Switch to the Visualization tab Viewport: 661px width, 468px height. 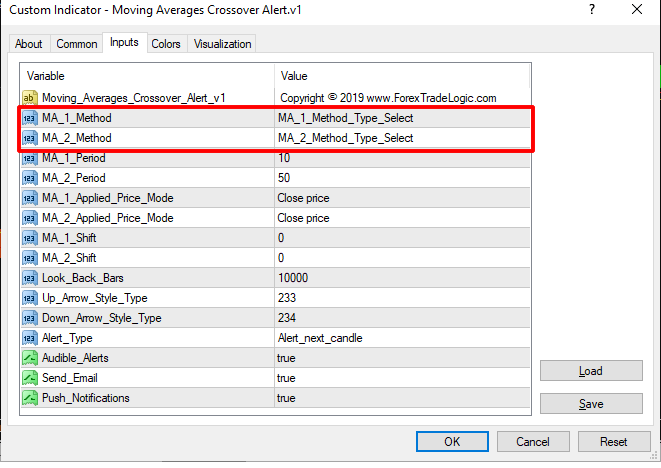point(223,44)
